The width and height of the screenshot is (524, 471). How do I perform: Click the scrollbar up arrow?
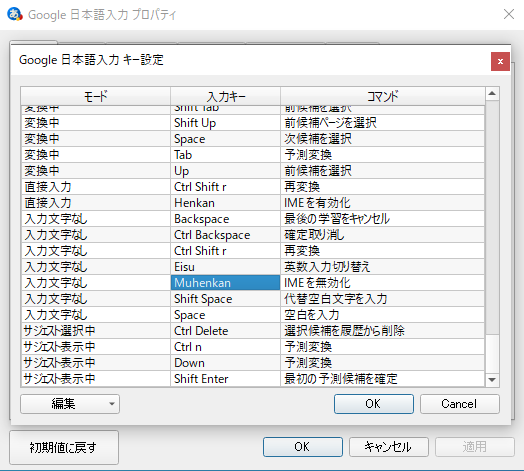(492, 94)
